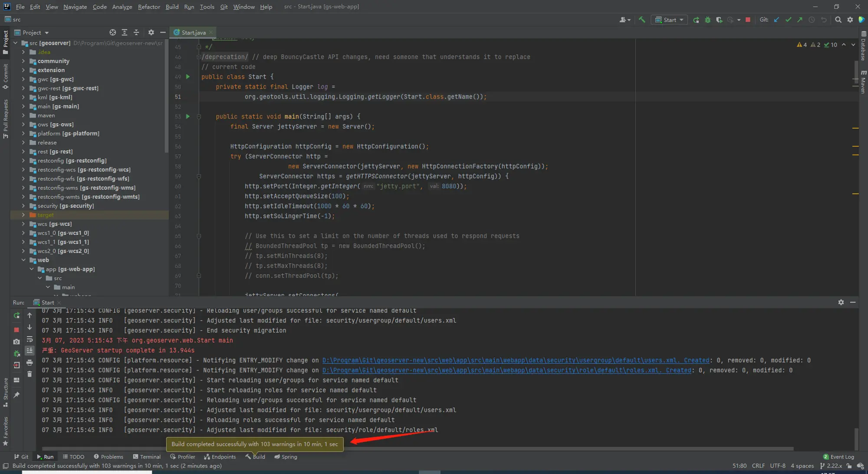Locate the opened file in Project tree (crosshair icon)
The height and width of the screenshot is (474, 868).
[x=113, y=33]
